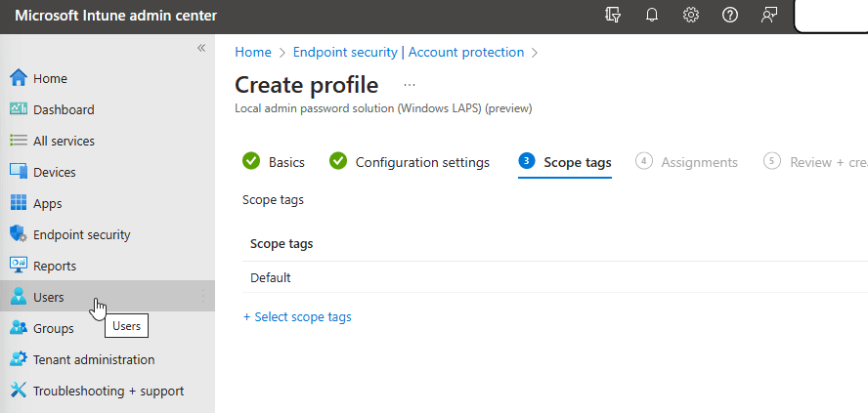Click the Select scope tags link

tap(297, 317)
